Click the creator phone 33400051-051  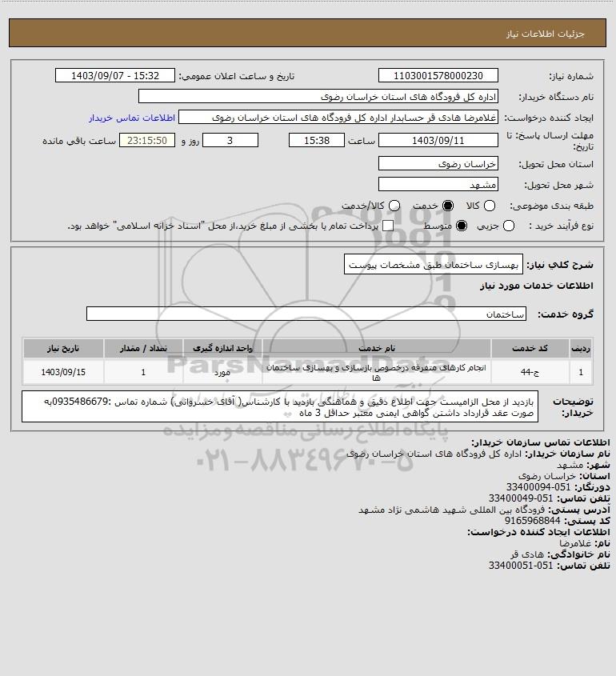pyautogui.click(x=521, y=566)
